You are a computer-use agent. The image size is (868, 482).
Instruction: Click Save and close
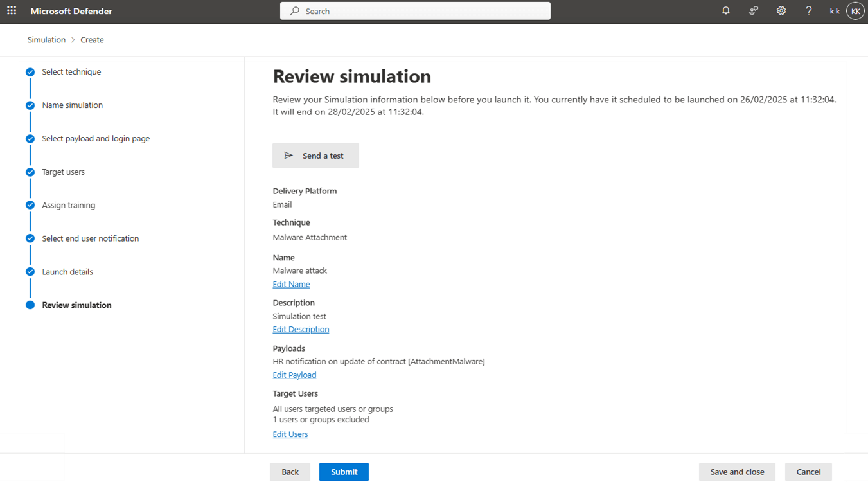[736, 471]
